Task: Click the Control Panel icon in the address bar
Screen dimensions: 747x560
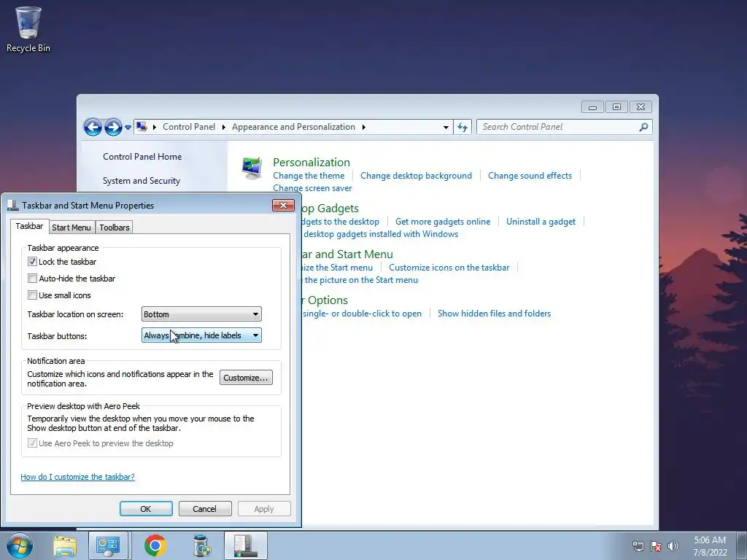Action: point(142,127)
